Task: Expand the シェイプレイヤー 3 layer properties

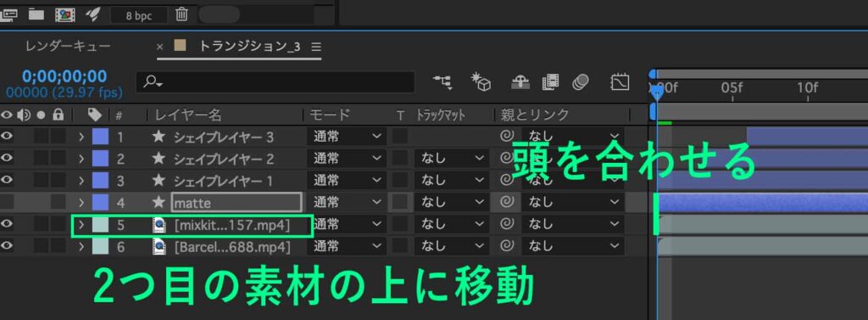Action: click(x=82, y=137)
